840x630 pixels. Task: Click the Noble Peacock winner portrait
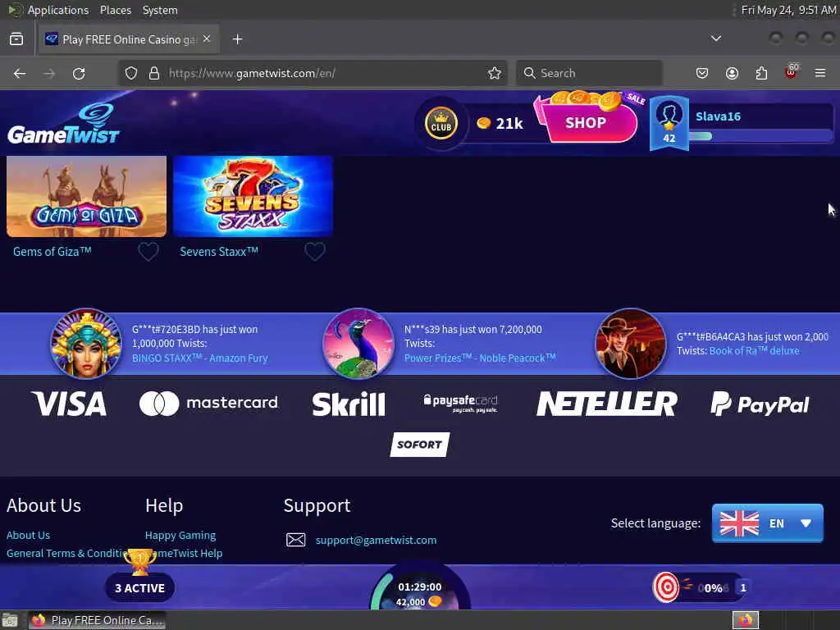click(x=358, y=344)
